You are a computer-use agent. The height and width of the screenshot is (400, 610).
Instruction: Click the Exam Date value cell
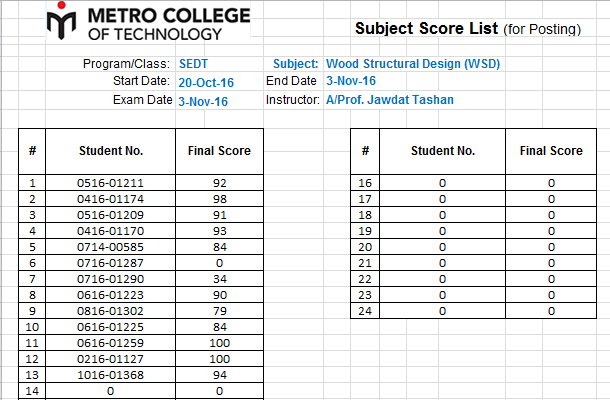tap(203, 102)
